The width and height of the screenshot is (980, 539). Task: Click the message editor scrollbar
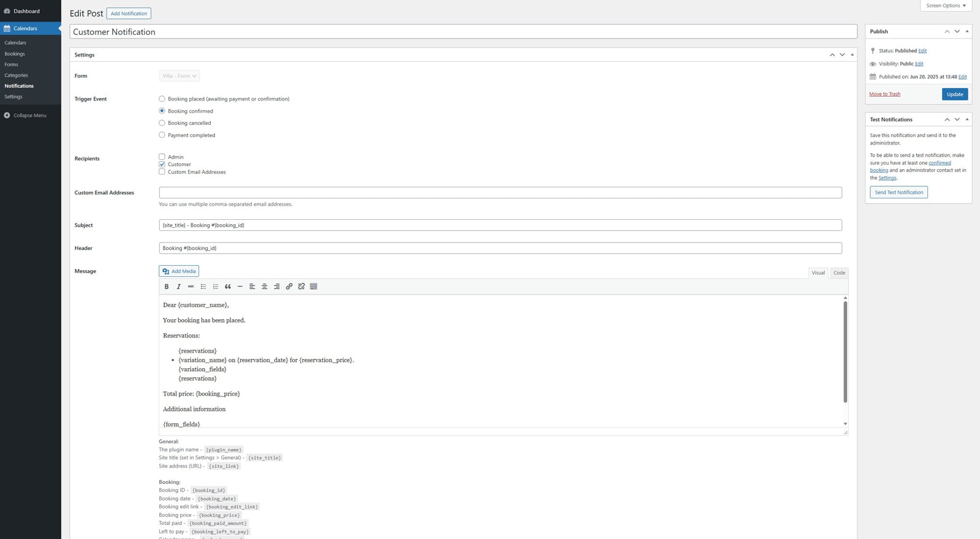(845, 352)
